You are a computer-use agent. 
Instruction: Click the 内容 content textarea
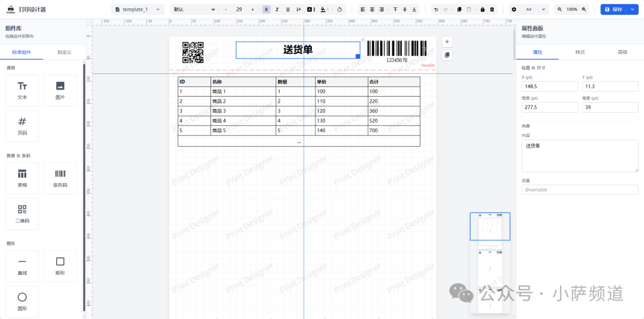coord(580,156)
